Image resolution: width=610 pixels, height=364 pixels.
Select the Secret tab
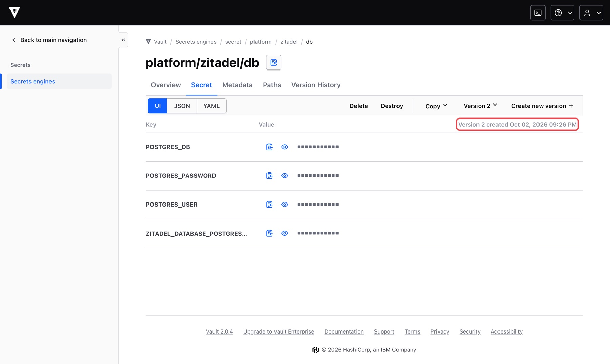coord(202,85)
